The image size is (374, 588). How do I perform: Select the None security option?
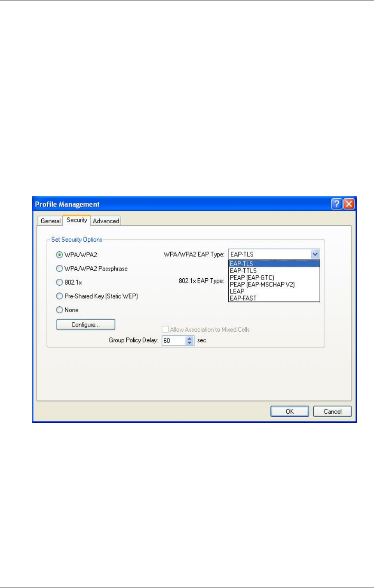[x=60, y=310]
